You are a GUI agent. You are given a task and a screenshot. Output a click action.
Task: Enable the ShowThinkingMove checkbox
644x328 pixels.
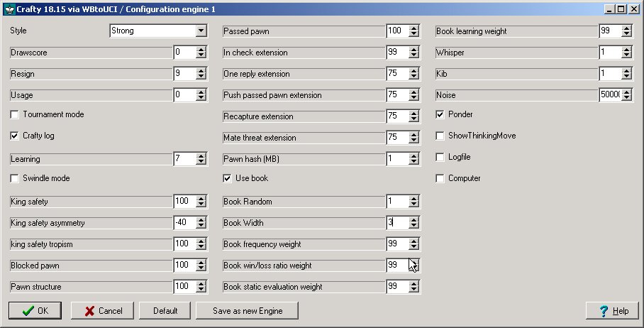(x=440, y=136)
